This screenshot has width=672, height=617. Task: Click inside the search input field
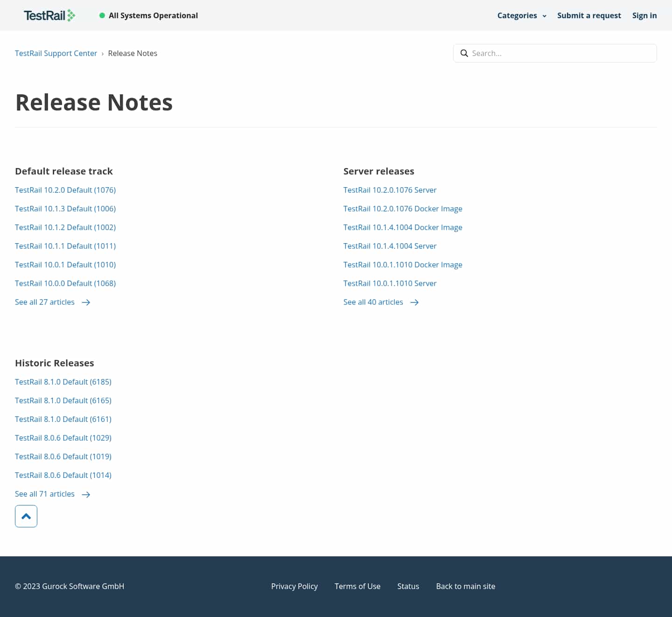pos(537,53)
